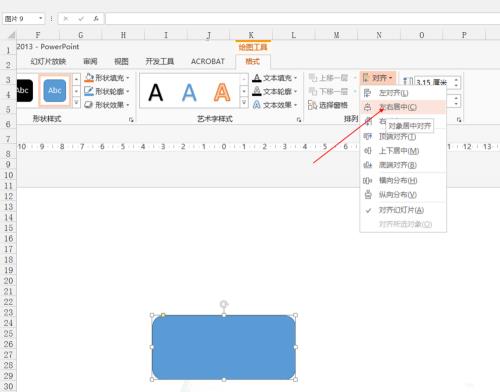Click the 横向分布 distribute icon
Image resolution: width=500 pixels, height=392 pixels.
pyautogui.click(x=367, y=180)
